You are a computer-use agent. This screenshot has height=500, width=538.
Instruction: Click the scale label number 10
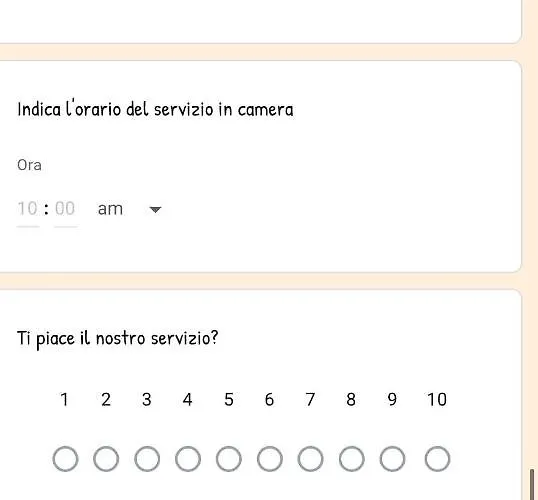click(437, 399)
